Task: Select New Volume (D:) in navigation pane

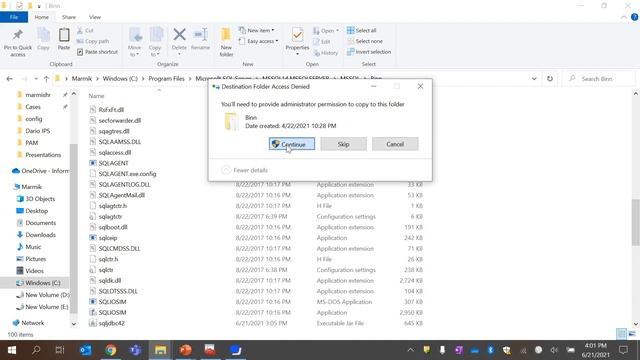Action: click(43, 295)
